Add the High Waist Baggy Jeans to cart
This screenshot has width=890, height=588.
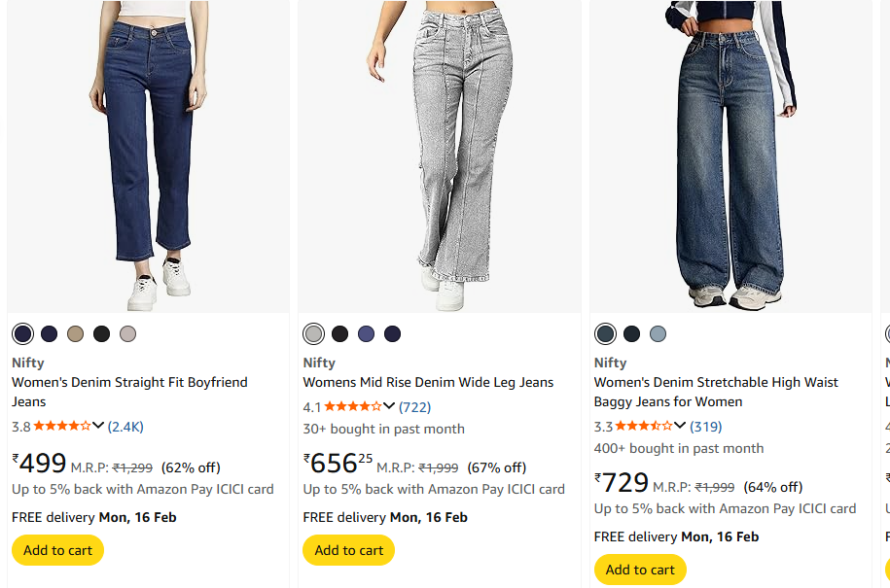point(640,570)
